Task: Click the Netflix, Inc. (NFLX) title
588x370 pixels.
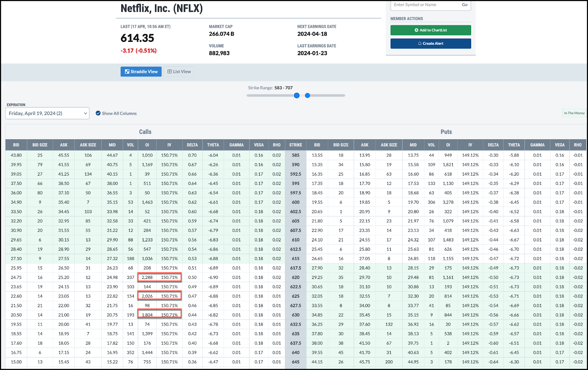Action: [162, 8]
